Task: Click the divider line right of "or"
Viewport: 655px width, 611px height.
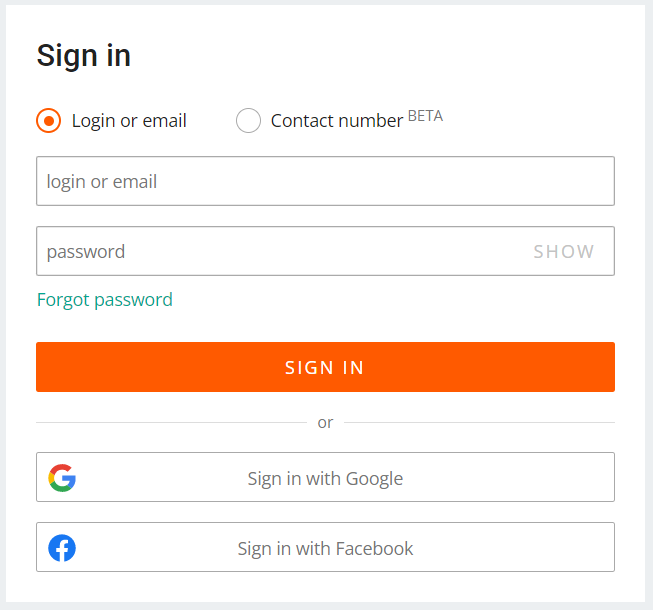Action: 480,423
